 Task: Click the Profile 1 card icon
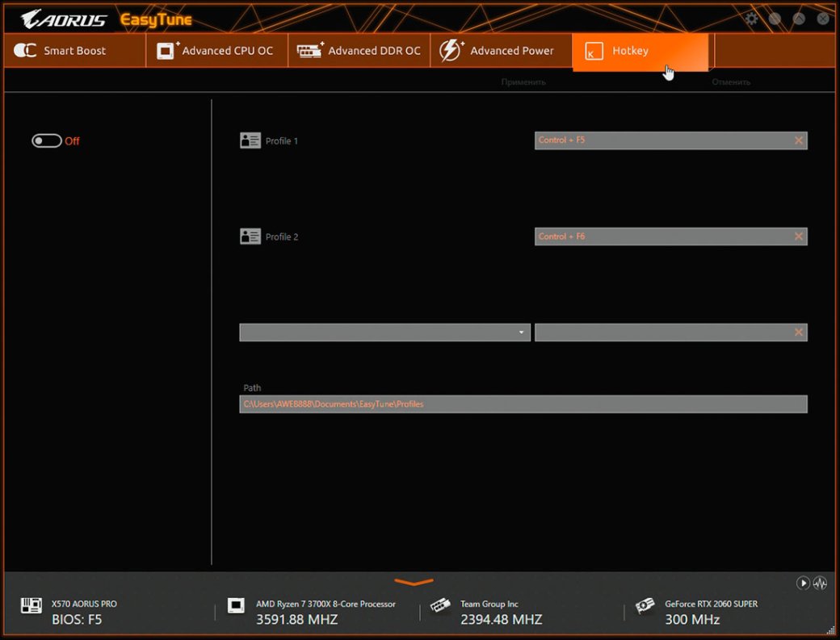[x=250, y=140]
